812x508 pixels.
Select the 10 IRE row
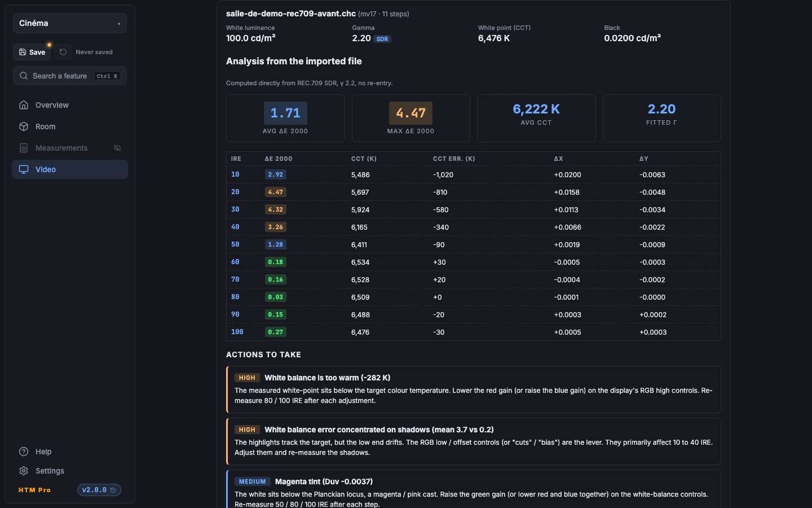[x=474, y=174]
